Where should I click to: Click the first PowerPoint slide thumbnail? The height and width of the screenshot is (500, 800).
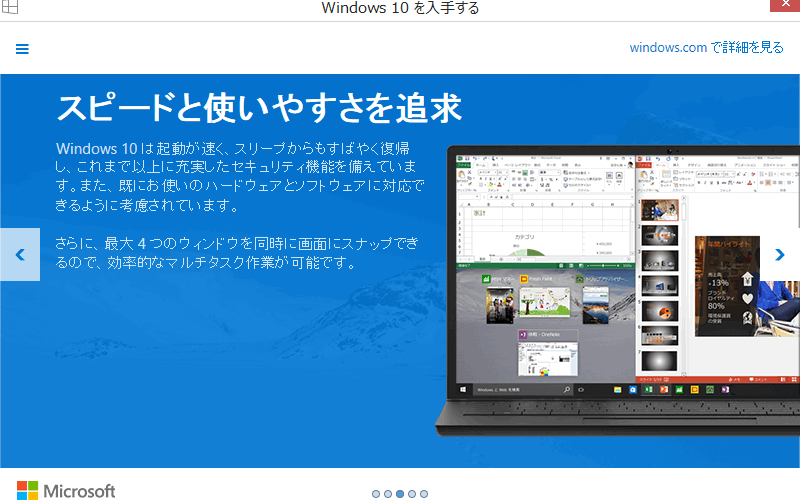coord(660,210)
